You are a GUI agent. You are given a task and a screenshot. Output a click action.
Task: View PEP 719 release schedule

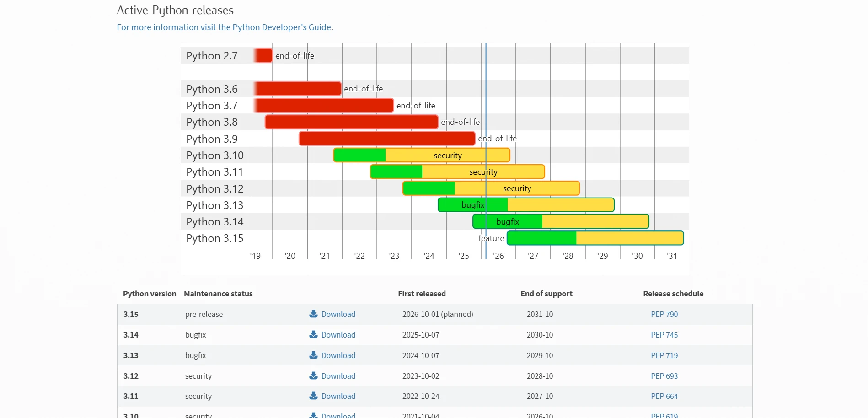point(664,355)
